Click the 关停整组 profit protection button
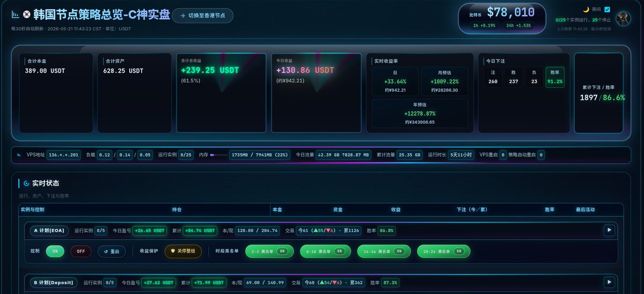 click(183, 251)
